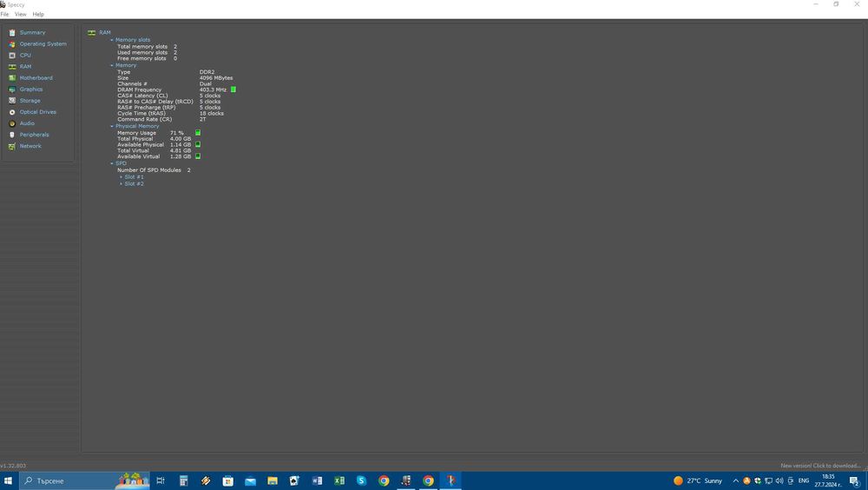
Task: Open Microsoft Store from taskbar
Action: [227, 480]
